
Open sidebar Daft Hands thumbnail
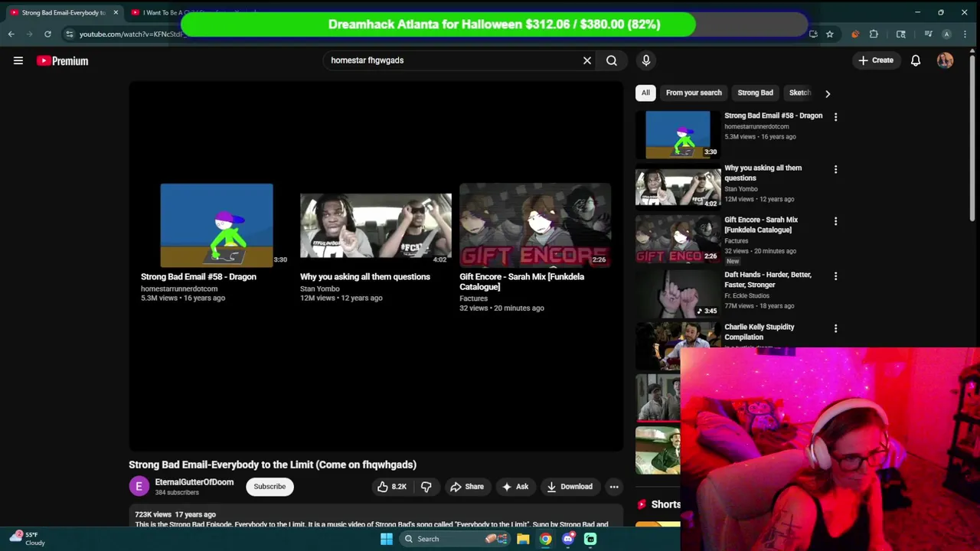678,292
